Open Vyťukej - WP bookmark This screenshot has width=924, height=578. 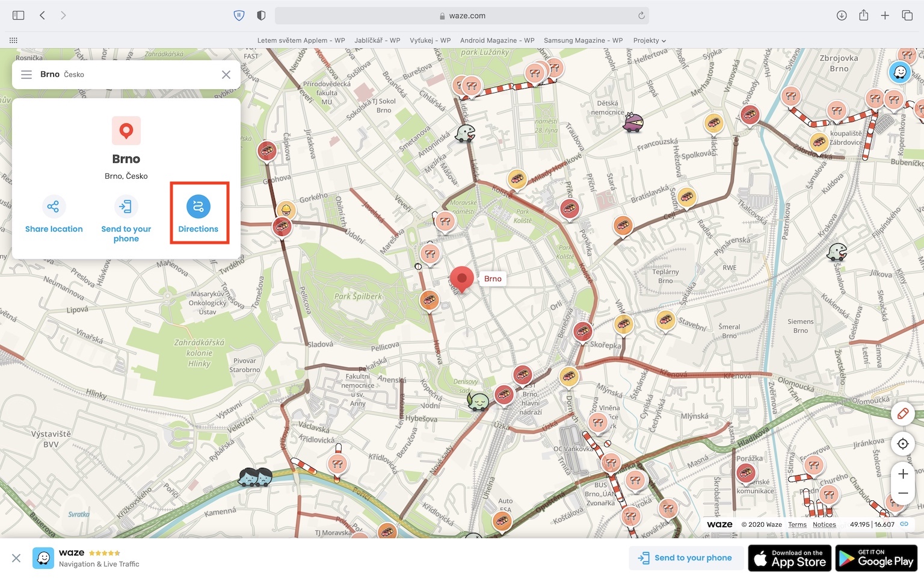[x=430, y=40]
